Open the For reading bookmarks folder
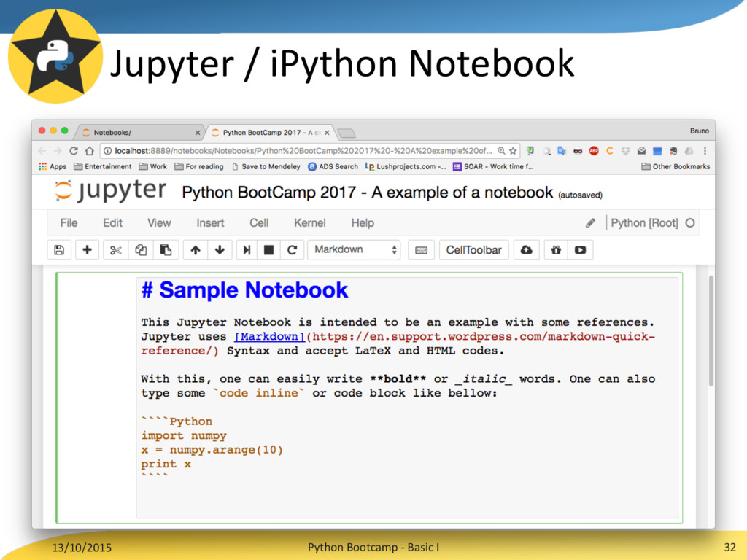 coord(199,166)
